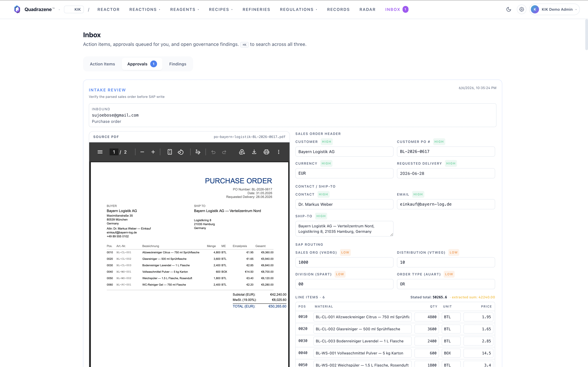Go to RECORDS in the navigation
Viewport: 588px width, 367px height.
pos(338,10)
